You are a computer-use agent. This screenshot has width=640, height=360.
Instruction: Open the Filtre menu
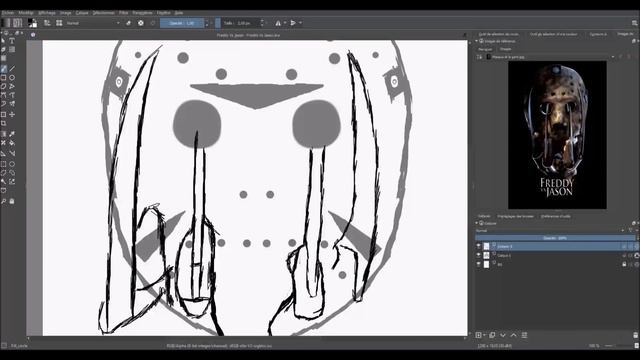pos(124,13)
